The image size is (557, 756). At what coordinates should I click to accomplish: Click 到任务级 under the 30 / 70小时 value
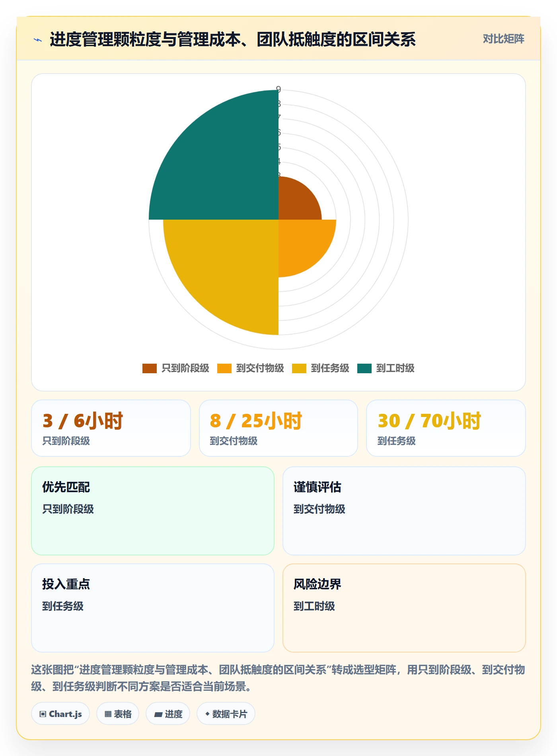pos(396,441)
